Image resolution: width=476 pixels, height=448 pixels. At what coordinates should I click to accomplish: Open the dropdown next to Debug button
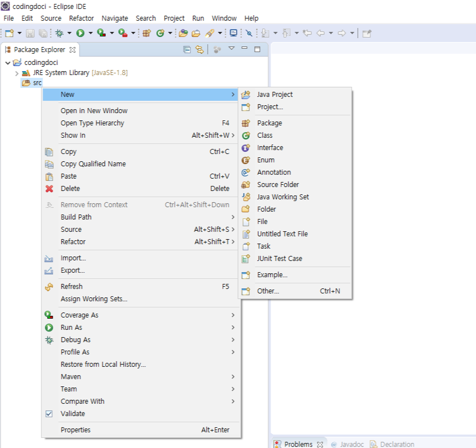[69, 33]
